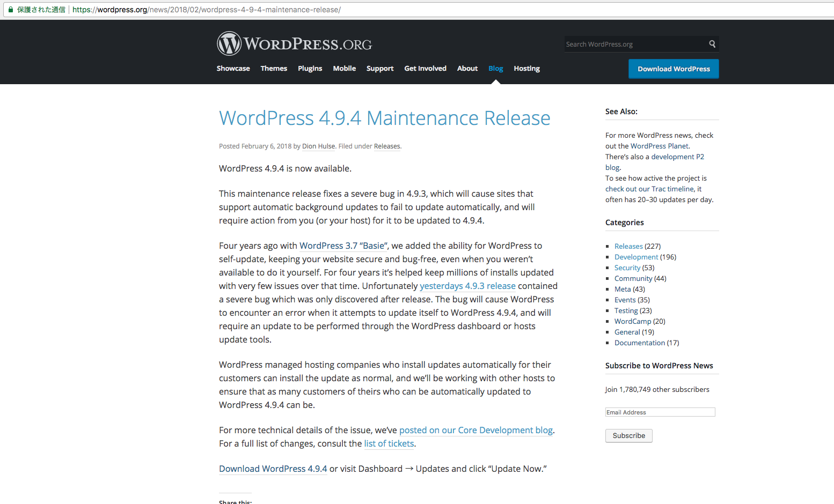Open the Events category
The height and width of the screenshot is (504, 834).
pyautogui.click(x=625, y=300)
